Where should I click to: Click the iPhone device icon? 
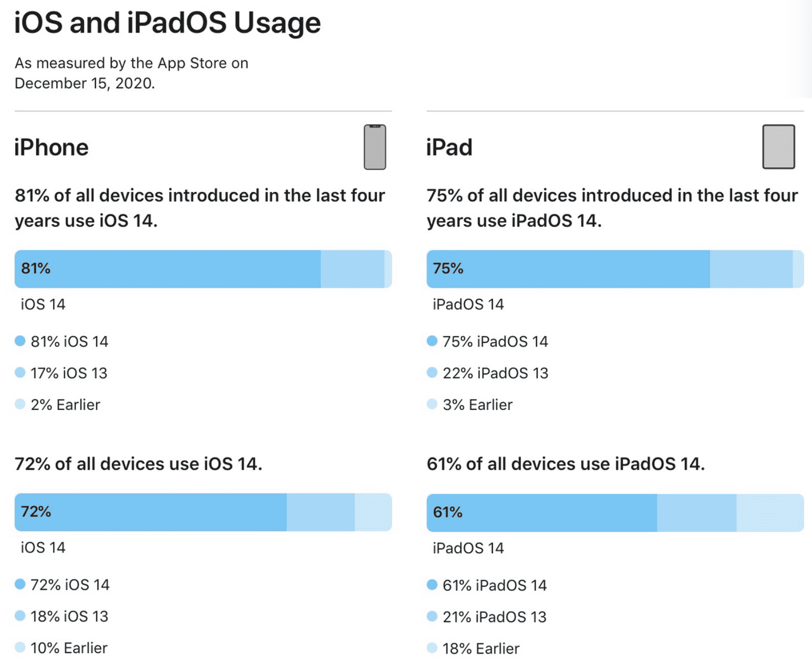[x=375, y=147]
